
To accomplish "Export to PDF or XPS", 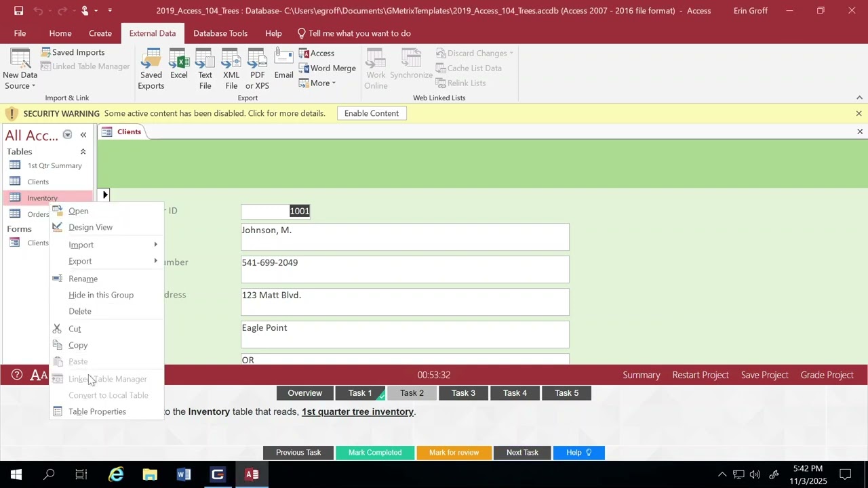I will 257,70.
